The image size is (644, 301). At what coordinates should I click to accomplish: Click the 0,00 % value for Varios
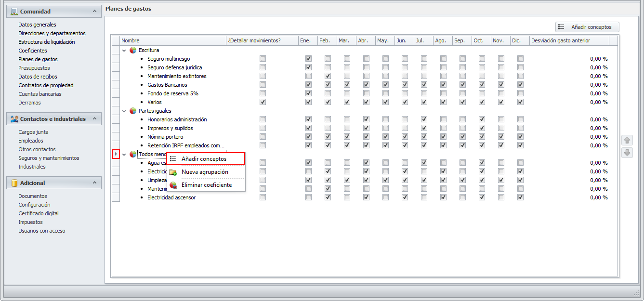599,102
